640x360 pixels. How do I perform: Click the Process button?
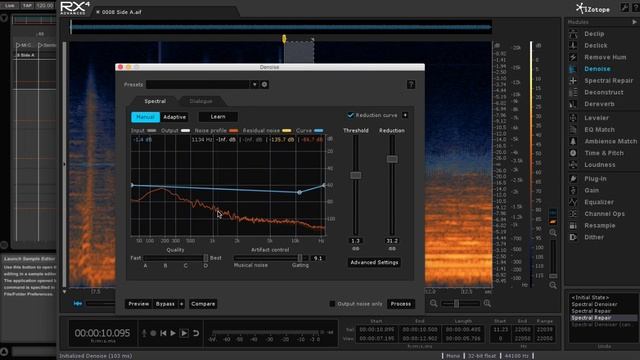click(x=401, y=304)
